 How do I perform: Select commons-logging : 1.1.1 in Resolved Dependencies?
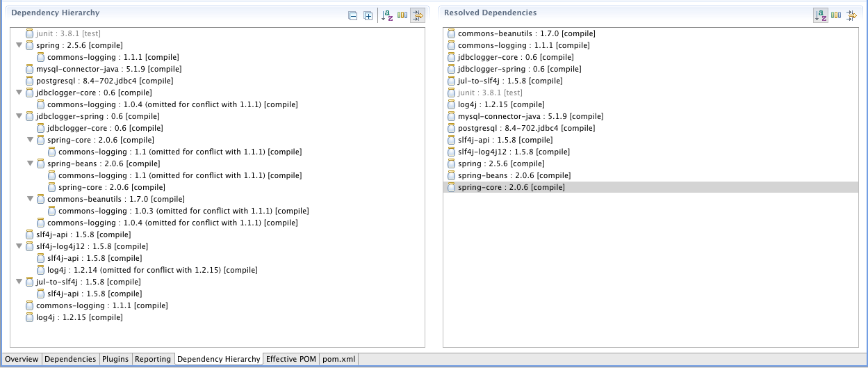coord(523,45)
